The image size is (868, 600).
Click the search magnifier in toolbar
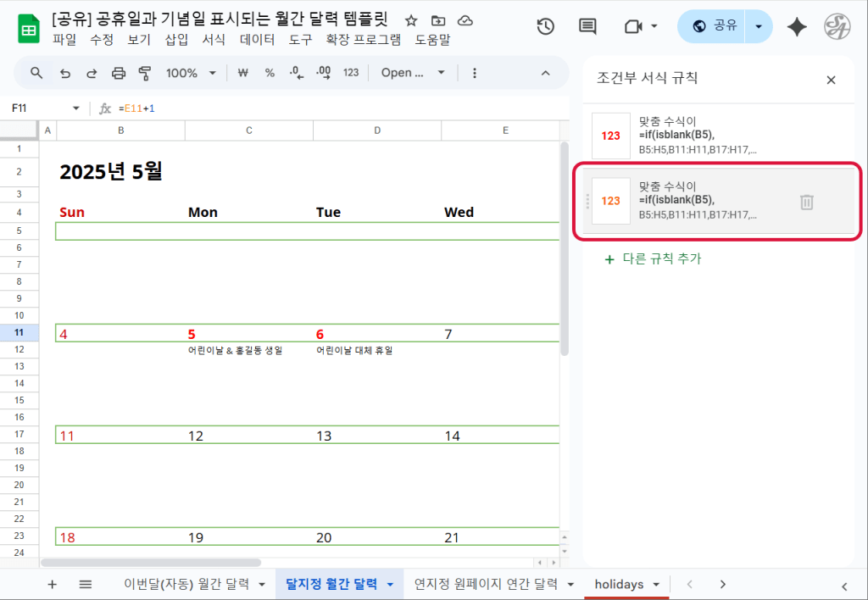[36, 73]
